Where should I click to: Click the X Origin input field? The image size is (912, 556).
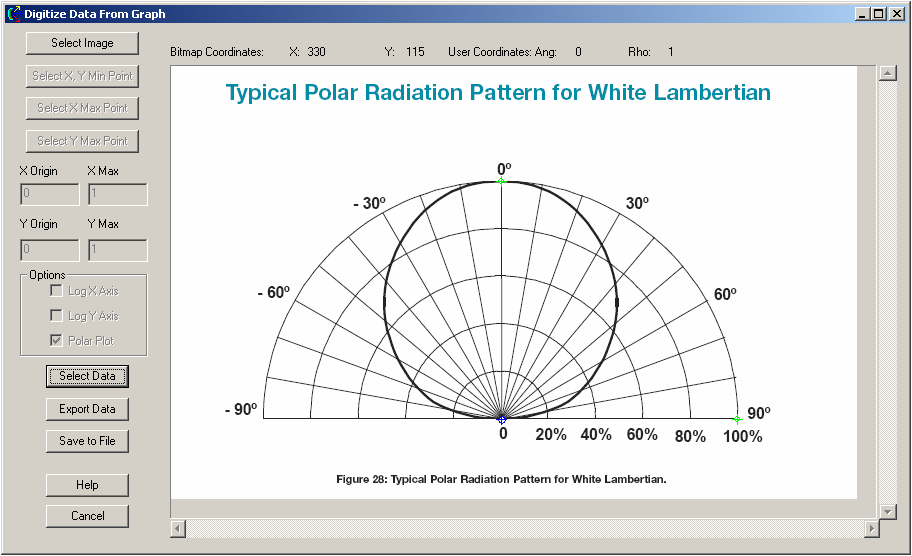[49, 194]
